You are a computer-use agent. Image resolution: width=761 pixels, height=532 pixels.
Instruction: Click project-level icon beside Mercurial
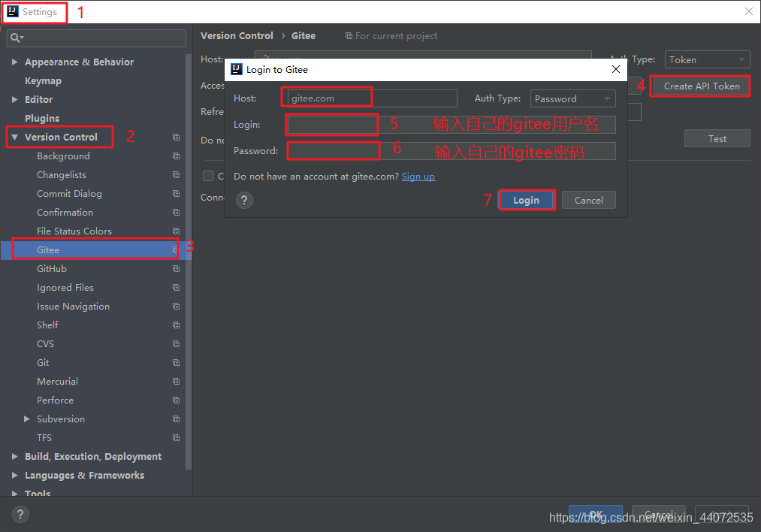point(177,382)
